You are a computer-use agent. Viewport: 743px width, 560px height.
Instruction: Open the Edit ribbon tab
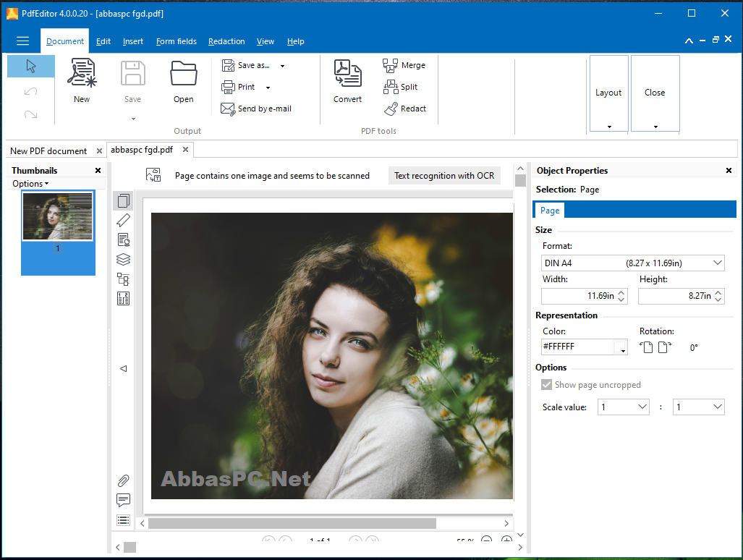pos(103,41)
